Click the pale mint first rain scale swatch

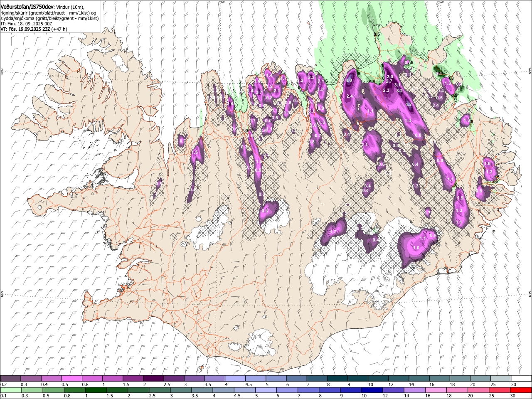[x=11, y=390]
